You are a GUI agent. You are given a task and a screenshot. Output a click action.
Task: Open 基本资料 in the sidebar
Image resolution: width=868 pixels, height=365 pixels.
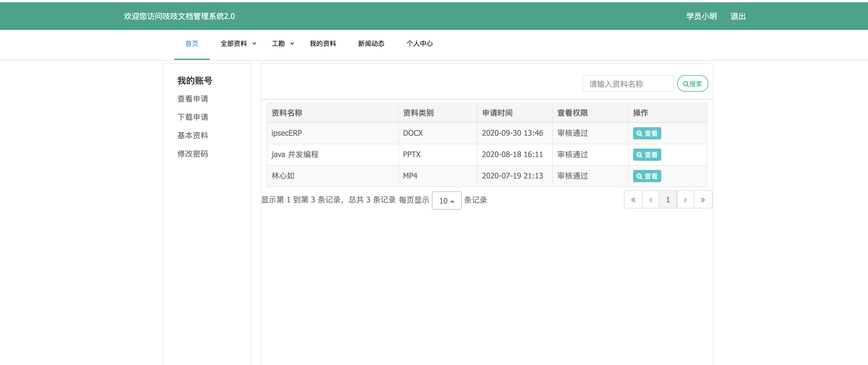point(192,135)
